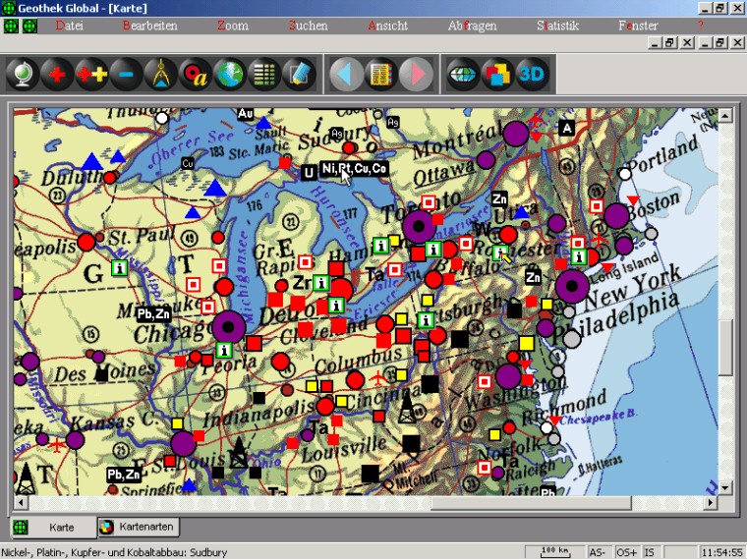The width and height of the screenshot is (747, 560).
Task: Click the Pb,Zn label near Chicago
Action: click(x=153, y=313)
